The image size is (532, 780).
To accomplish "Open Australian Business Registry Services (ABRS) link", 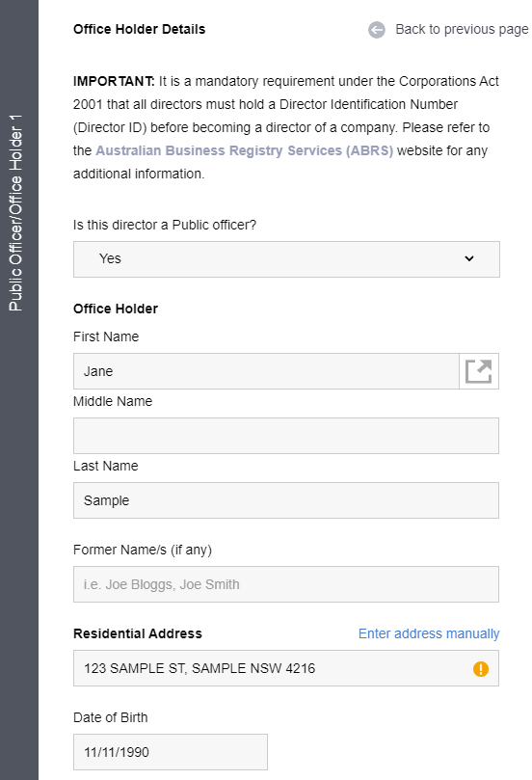I will coord(244,150).
